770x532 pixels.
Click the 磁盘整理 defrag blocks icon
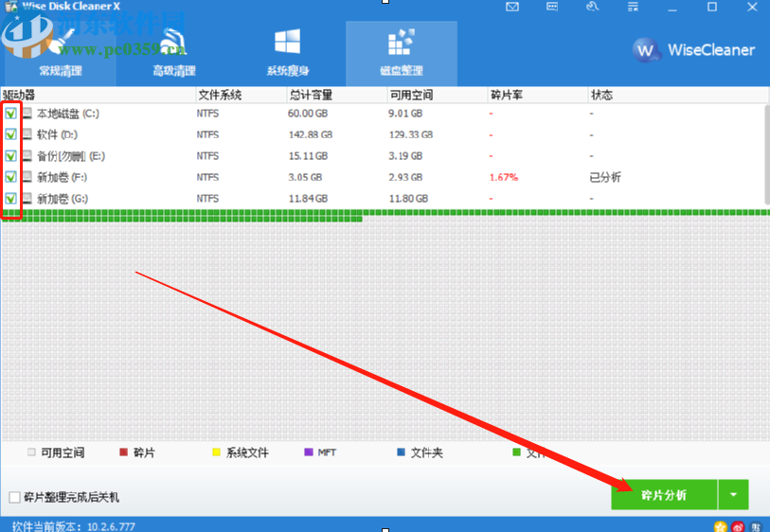(402, 42)
